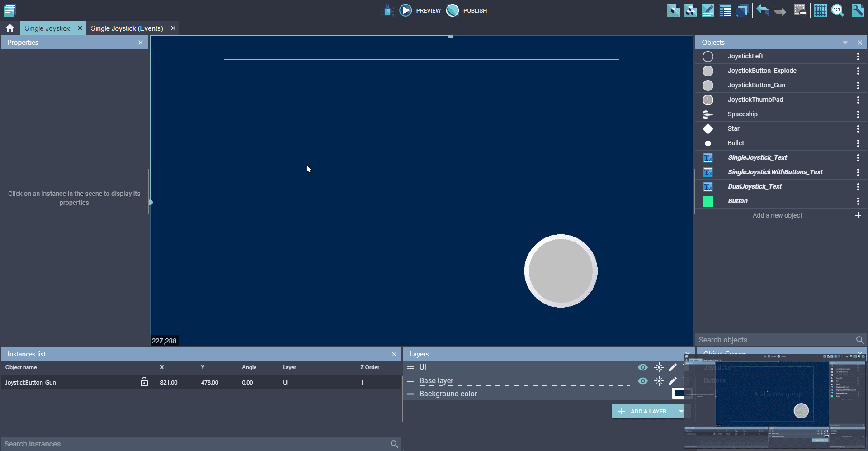The image size is (868, 451).
Task: Open the Objects panel filter menu
Action: [x=845, y=43]
